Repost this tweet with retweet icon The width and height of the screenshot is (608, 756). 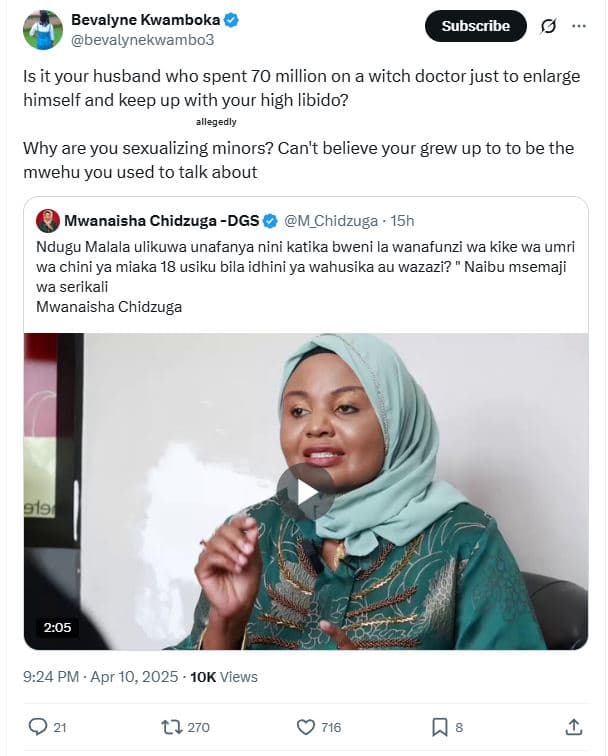172,727
